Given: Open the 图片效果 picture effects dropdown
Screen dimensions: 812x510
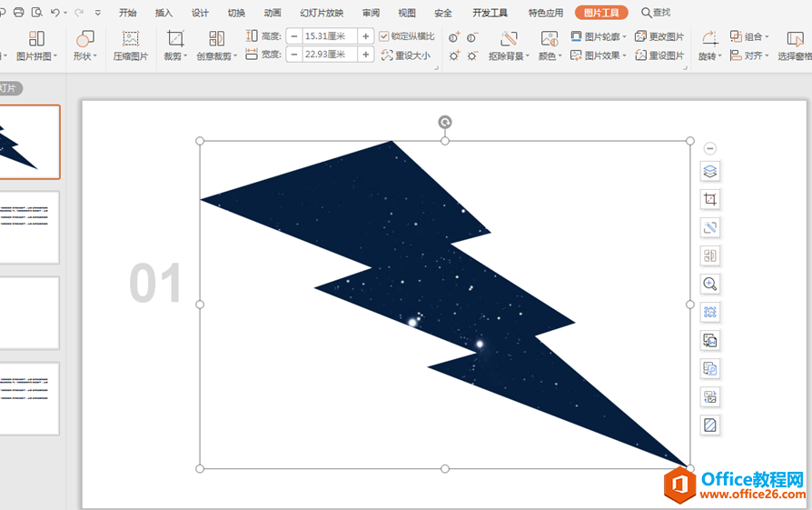Looking at the screenshot, I should click(x=599, y=55).
